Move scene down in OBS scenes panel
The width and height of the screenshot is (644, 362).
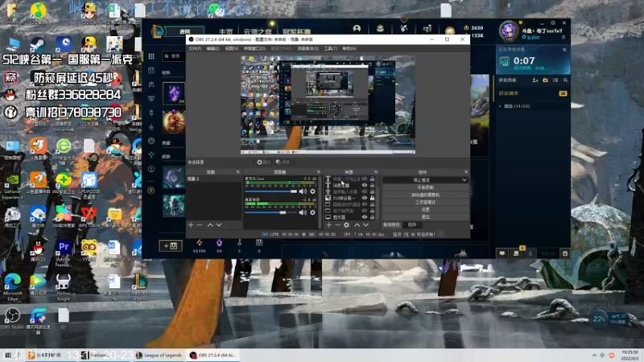pyautogui.click(x=219, y=225)
